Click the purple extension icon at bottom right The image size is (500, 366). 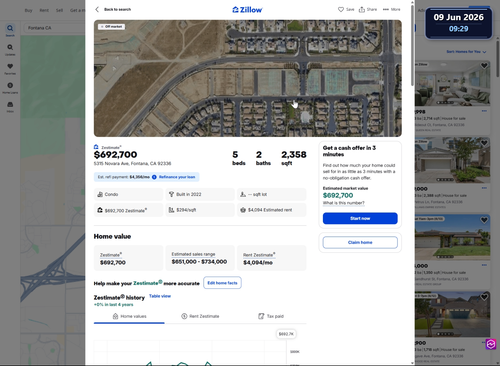[x=491, y=344]
